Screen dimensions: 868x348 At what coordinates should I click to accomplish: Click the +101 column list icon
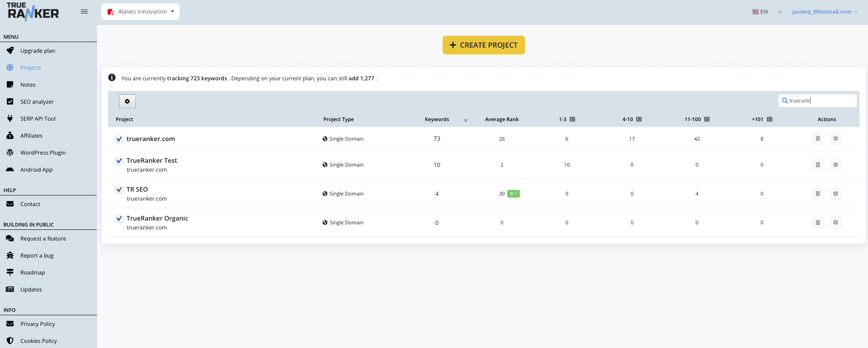(770, 119)
